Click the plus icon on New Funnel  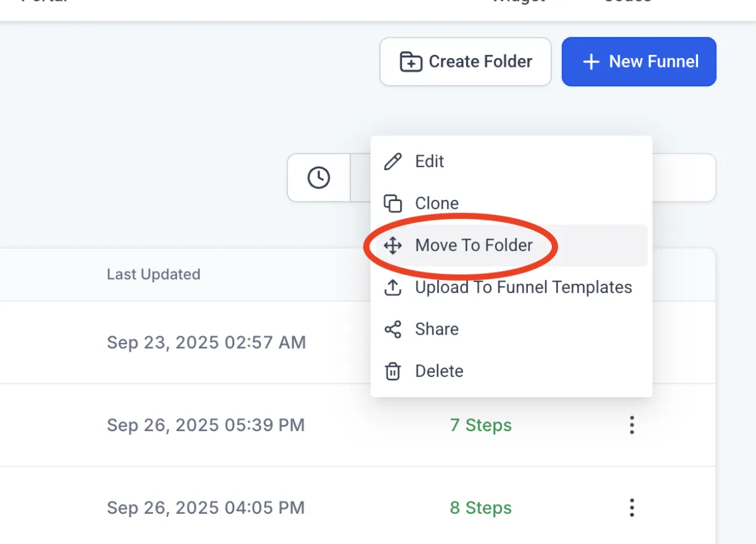[x=591, y=62]
